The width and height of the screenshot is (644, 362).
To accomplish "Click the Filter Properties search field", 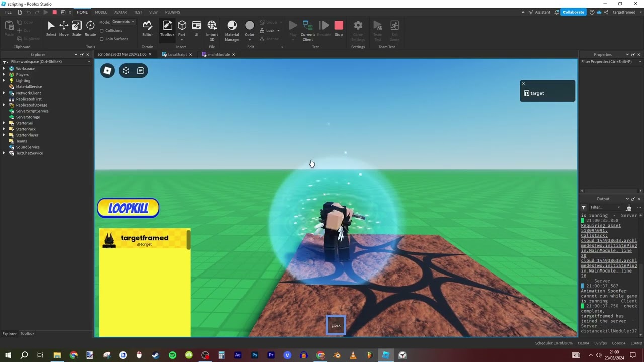I will (611, 62).
